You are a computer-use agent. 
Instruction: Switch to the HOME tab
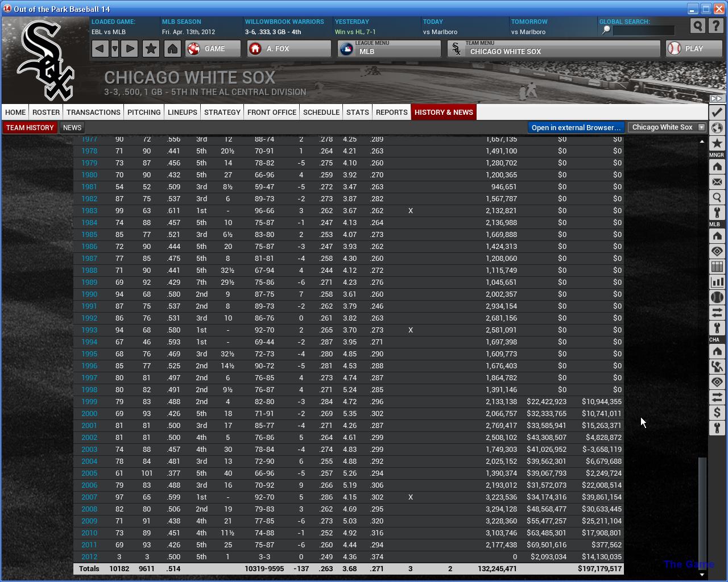point(15,112)
